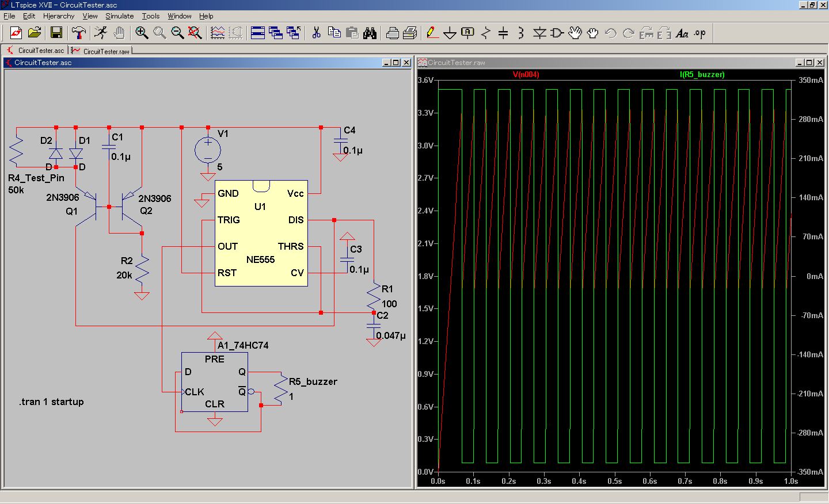Choose the Inductor component tool
Screen dimensions: 829x504
[520, 33]
